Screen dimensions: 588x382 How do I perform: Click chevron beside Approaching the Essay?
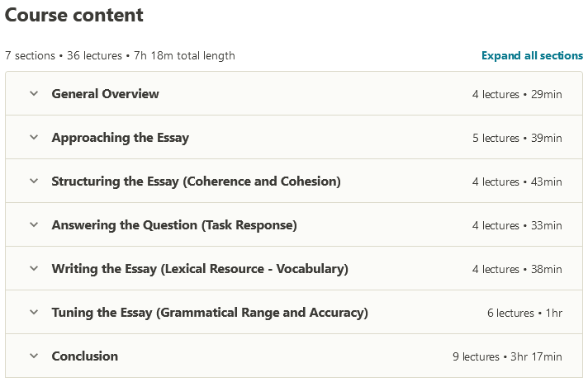(34, 137)
